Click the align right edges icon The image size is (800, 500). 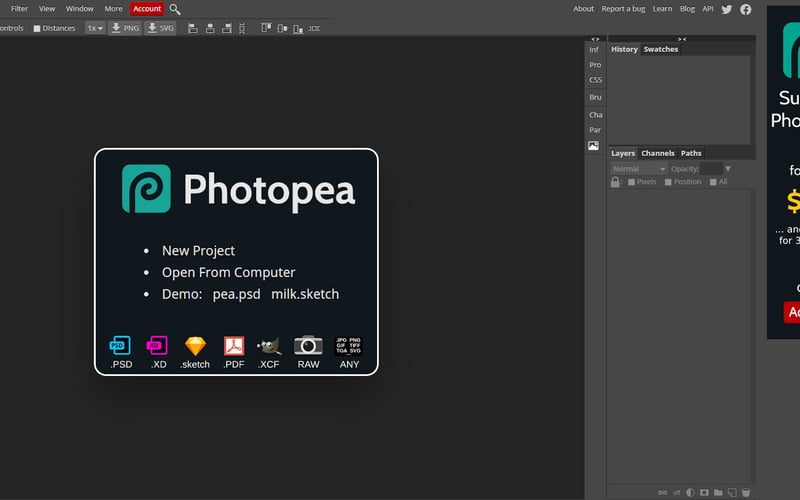point(227,29)
